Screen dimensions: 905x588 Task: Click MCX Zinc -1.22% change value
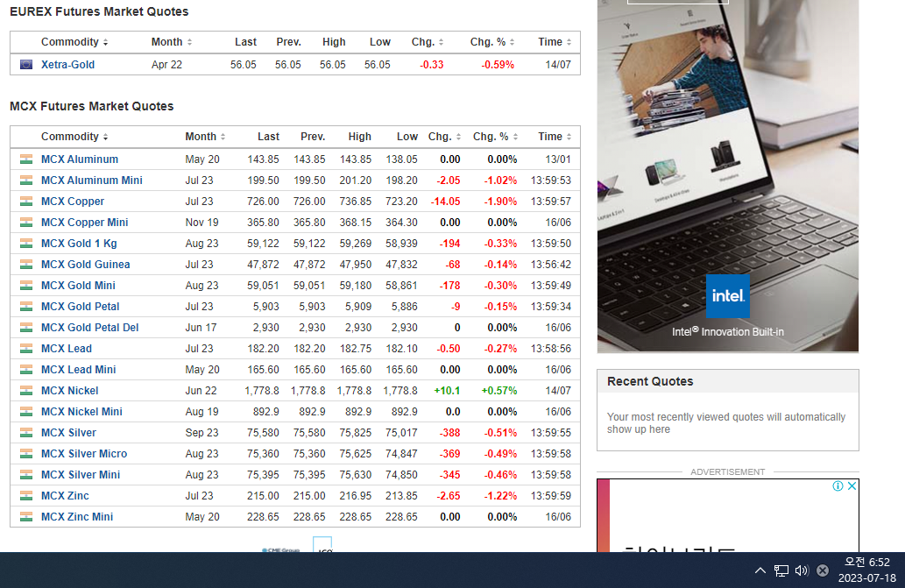(500, 496)
